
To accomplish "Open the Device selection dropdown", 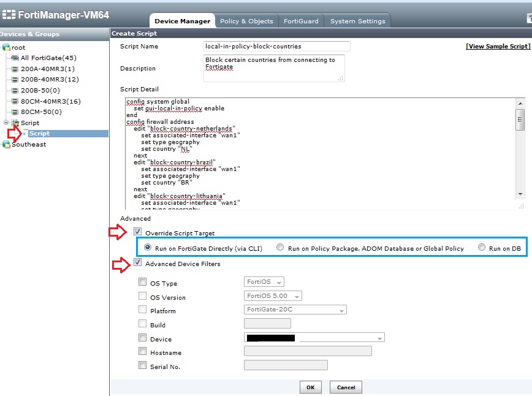I will pyautogui.click(x=314, y=338).
